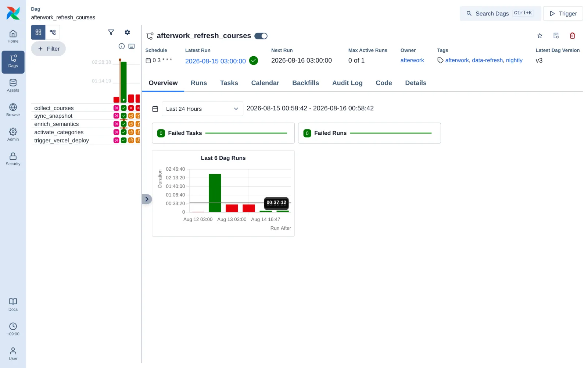Open Docs from the sidebar

13,305
